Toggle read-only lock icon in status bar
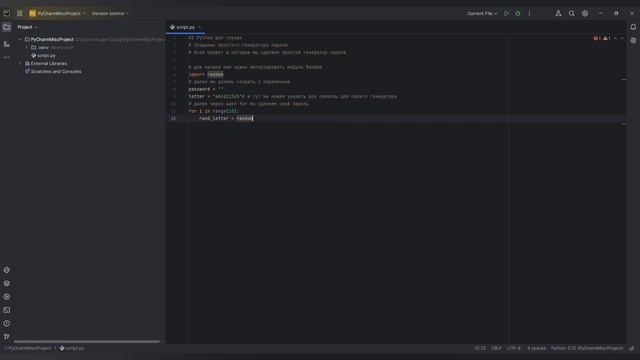640x360 pixels. tap(632, 349)
